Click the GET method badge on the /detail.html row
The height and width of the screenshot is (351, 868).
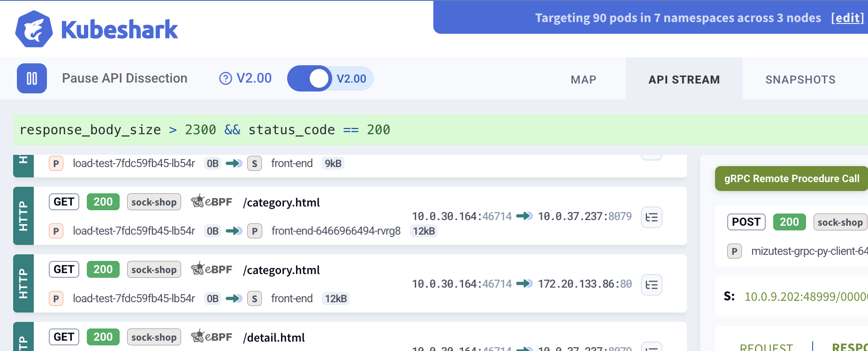tap(64, 337)
